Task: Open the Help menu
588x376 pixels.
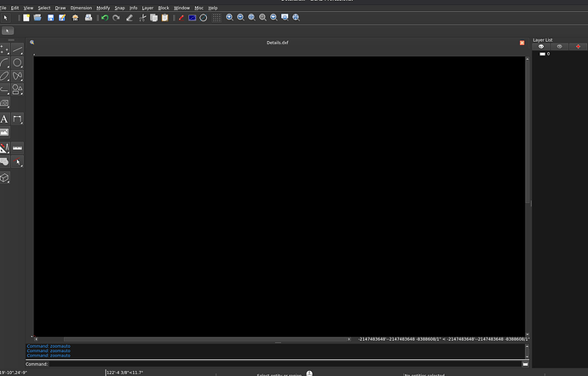Action: [x=213, y=8]
